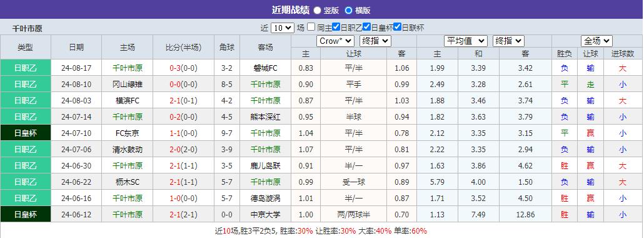The image size is (644, 238).
Task: Open FC东京 team link
Action: click(128, 133)
